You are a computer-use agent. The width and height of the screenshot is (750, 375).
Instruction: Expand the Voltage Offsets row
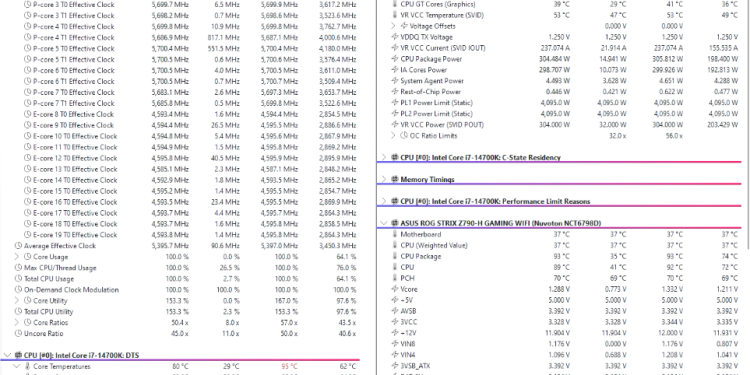tap(393, 26)
